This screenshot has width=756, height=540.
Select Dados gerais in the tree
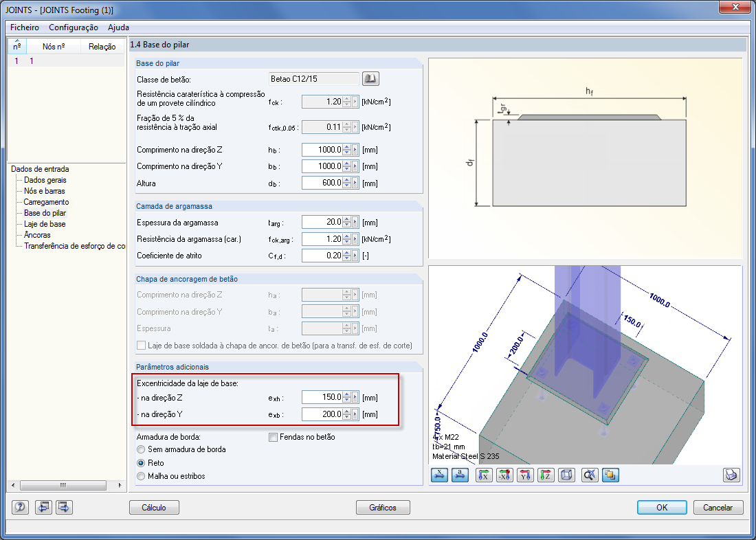(x=45, y=180)
